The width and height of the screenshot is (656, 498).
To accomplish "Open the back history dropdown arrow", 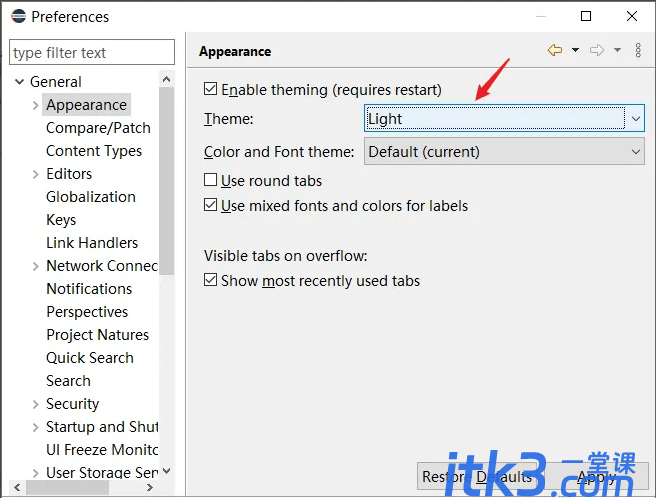I will pos(576,50).
